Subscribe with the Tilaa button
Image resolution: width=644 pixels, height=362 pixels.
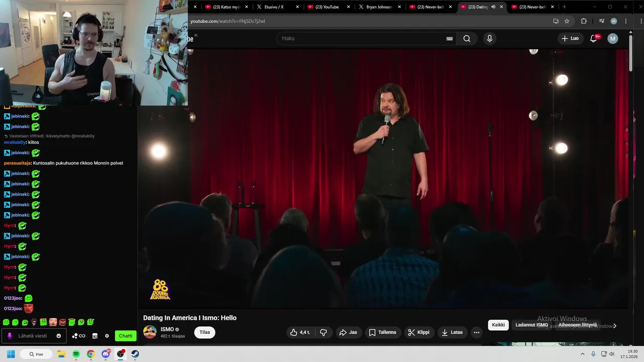coord(205,332)
